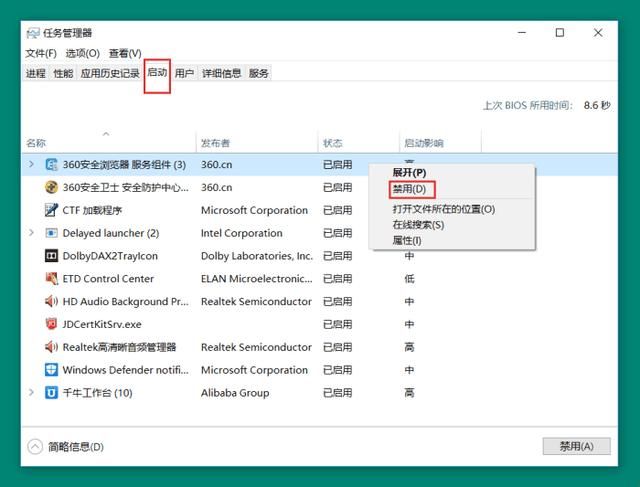Viewport: 640px width, 487px height.
Task: Click publisher Alibaba Group cell
Action: [x=235, y=393]
